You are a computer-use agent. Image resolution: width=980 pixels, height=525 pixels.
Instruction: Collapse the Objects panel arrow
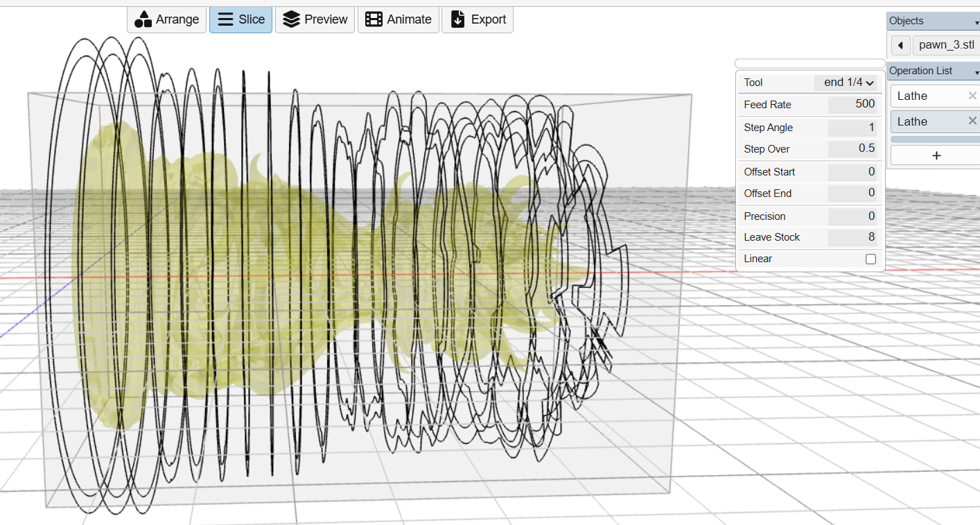pyautogui.click(x=977, y=23)
